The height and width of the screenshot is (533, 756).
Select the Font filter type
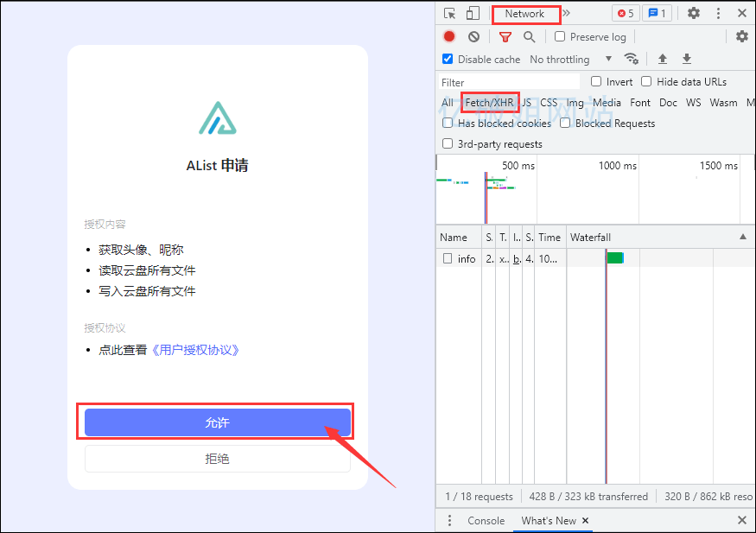640,103
